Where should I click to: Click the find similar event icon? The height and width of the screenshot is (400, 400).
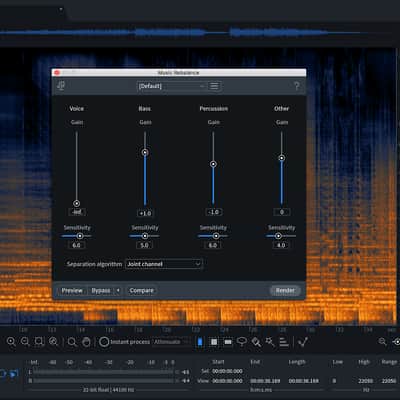click(303, 342)
